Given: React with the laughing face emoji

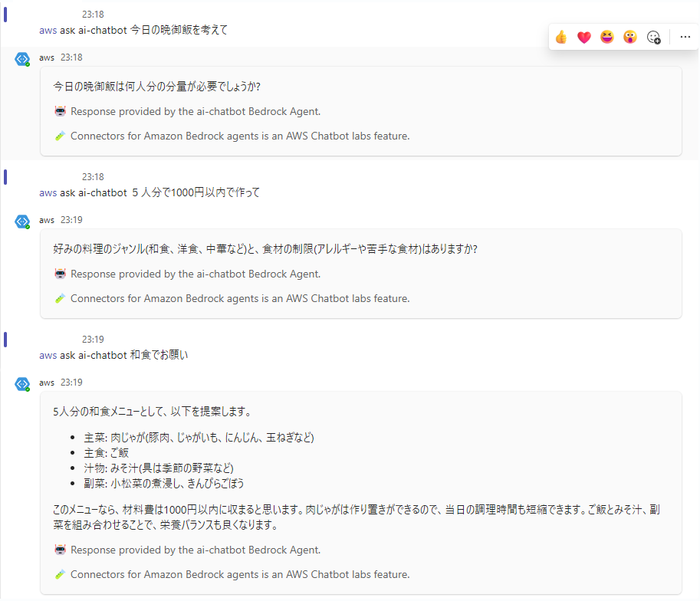Looking at the screenshot, I should coord(607,37).
